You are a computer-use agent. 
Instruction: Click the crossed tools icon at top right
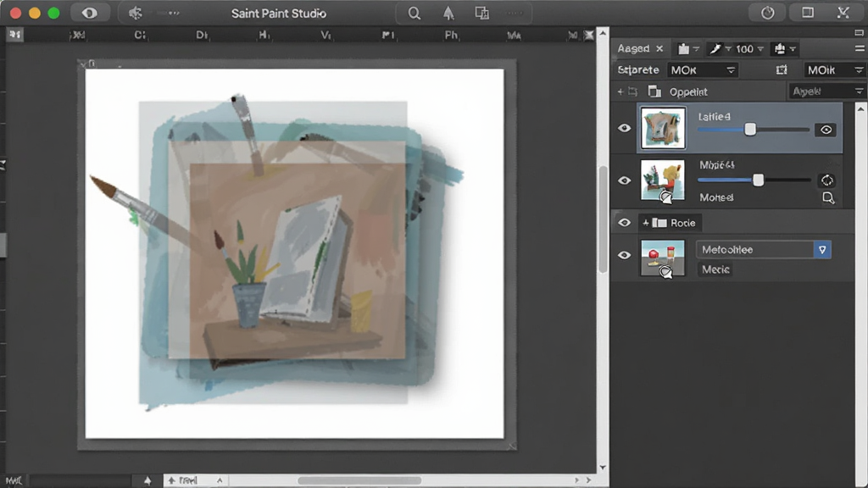(843, 13)
